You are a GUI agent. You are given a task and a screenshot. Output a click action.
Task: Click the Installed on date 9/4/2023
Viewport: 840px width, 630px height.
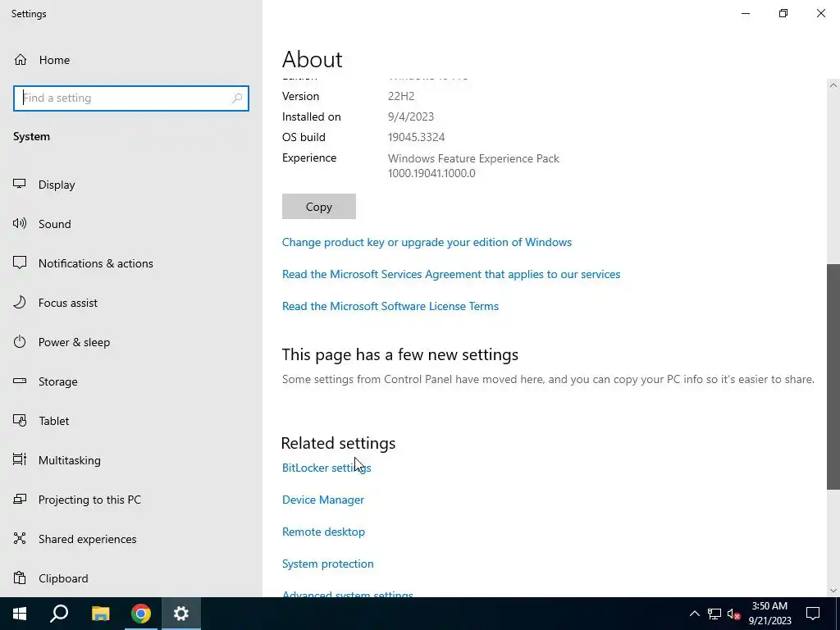(411, 116)
